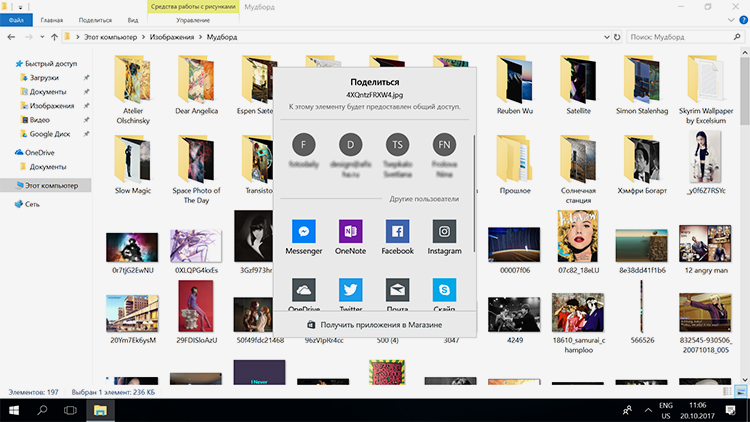
Task: Open the Action Center notifications
Action: tap(730, 411)
